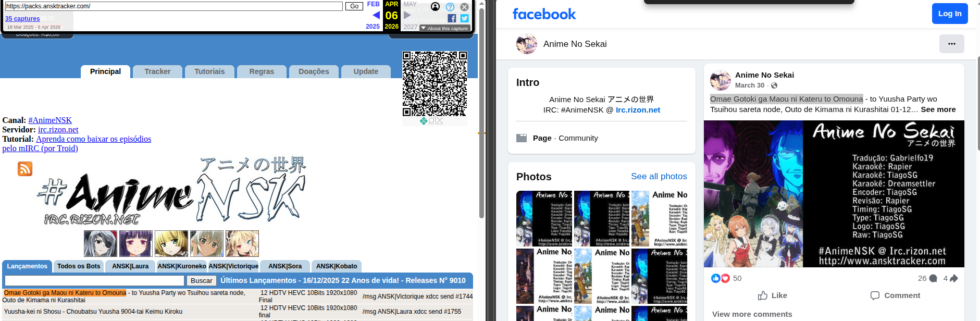
Task: Click the Page category folder icon
Action: pos(522,138)
